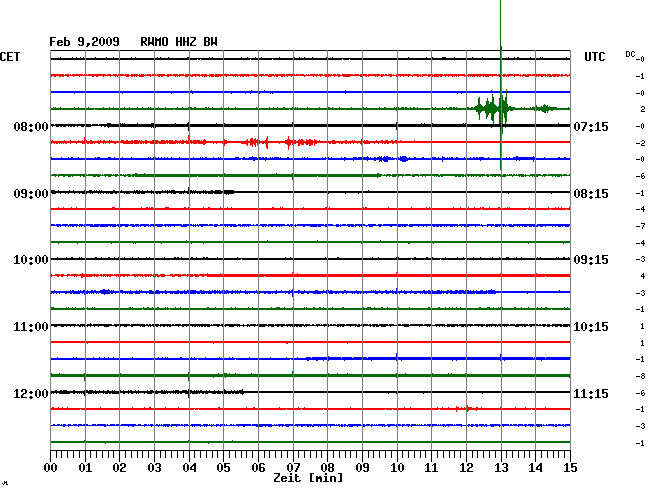
Task: Click minute tick label 09
Action: tap(362, 468)
